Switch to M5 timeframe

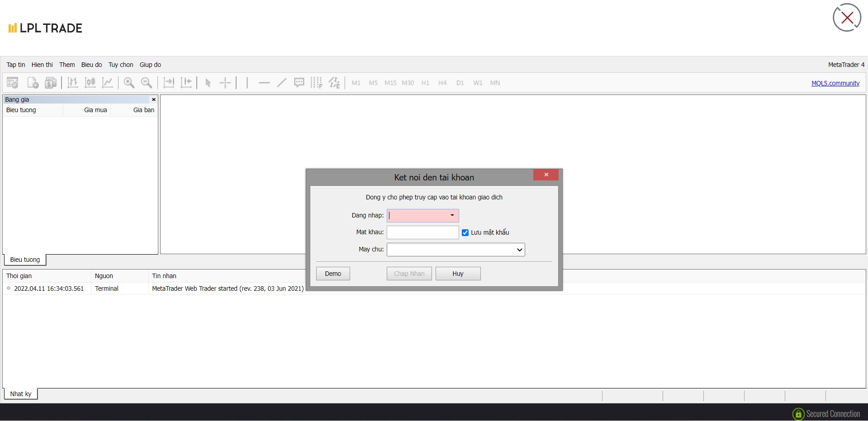tap(373, 83)
